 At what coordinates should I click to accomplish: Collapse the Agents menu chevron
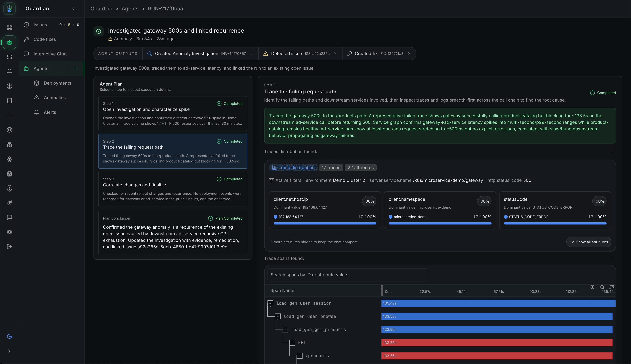(76, 69)
